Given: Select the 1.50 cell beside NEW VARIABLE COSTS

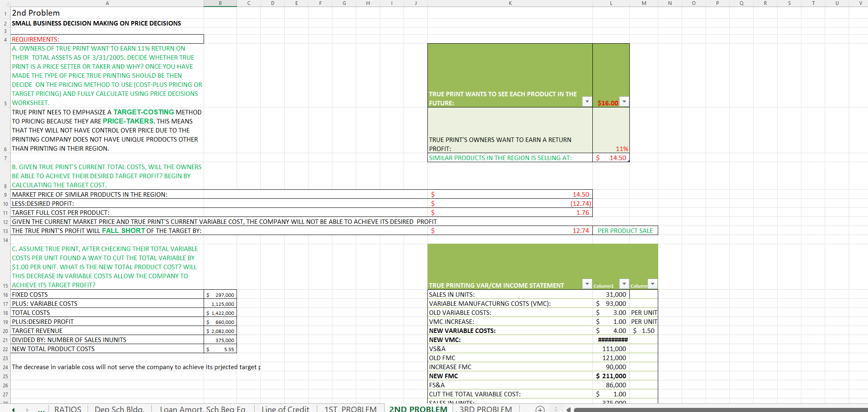Looking at the screenshot, I should pyautogui.click(x=644, y=331).
